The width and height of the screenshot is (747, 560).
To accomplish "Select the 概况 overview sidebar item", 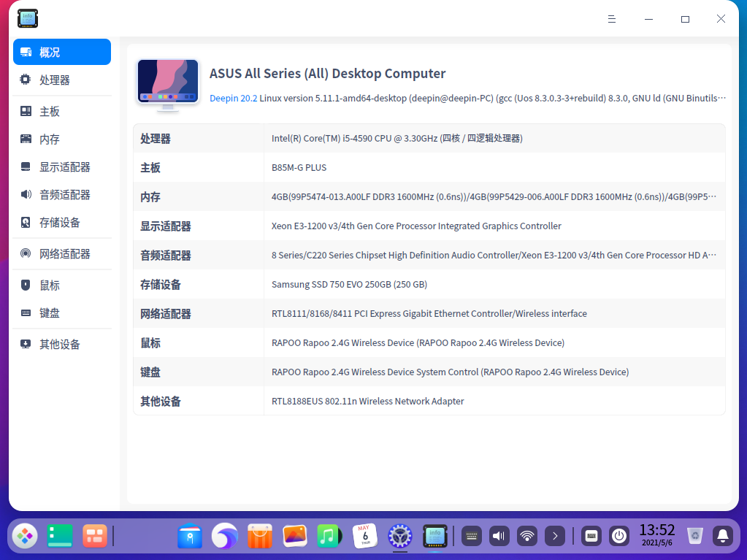I will coord(62,52).
